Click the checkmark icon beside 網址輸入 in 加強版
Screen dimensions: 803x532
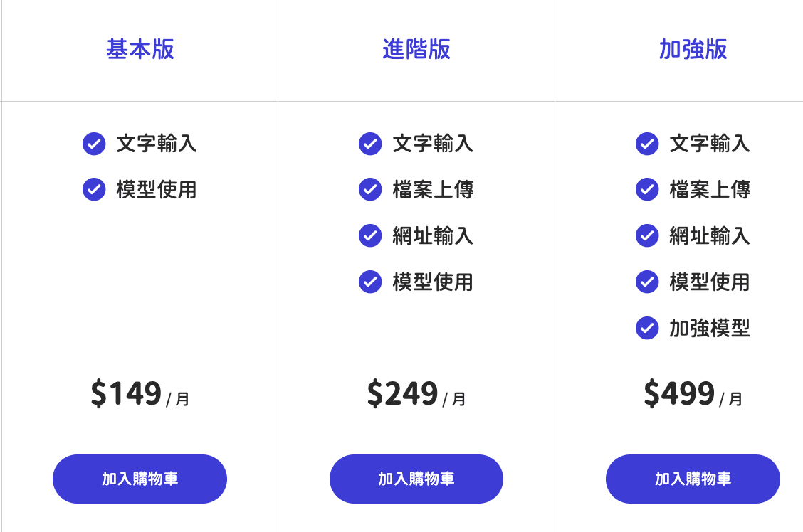[647, 235]
